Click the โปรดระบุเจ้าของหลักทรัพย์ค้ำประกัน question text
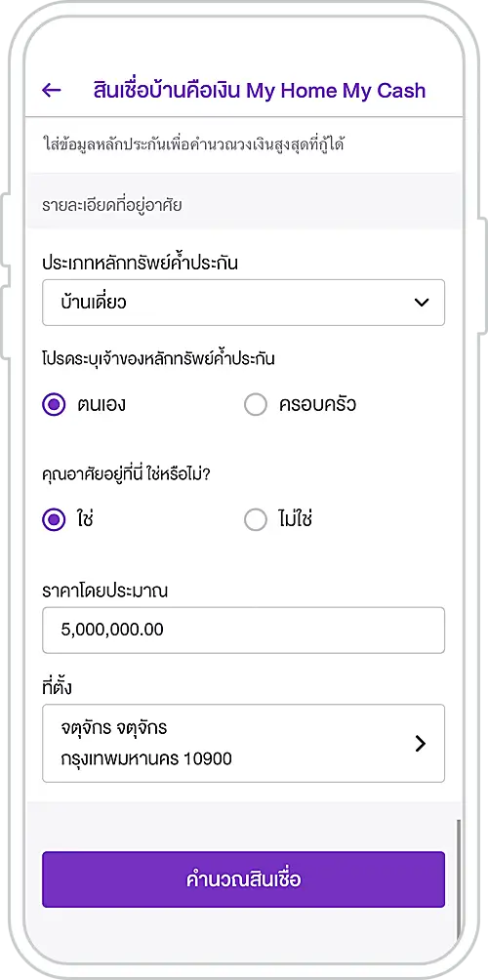The image size is (488, 980). tap(159, 359)
